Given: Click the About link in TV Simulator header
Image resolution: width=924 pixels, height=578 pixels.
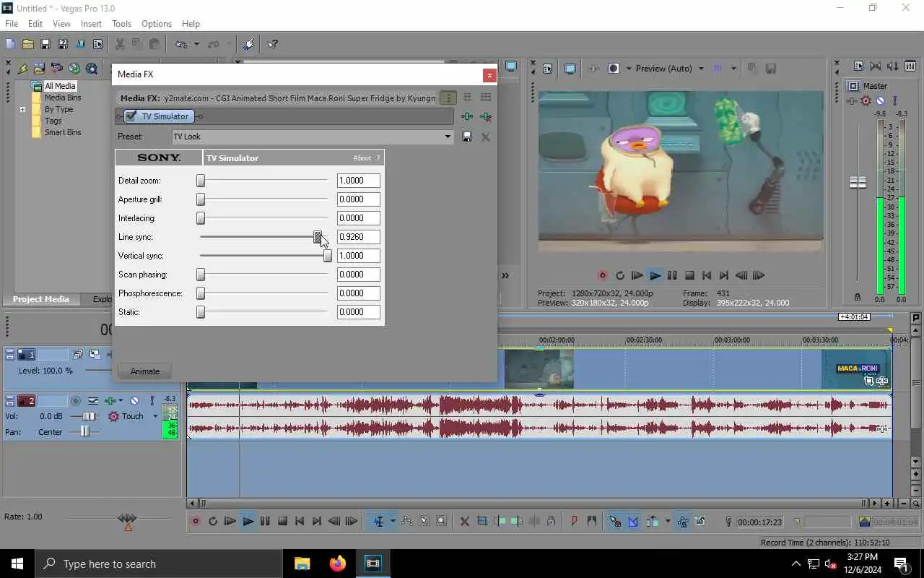Looking at the screenshot, I should point(362,158).
